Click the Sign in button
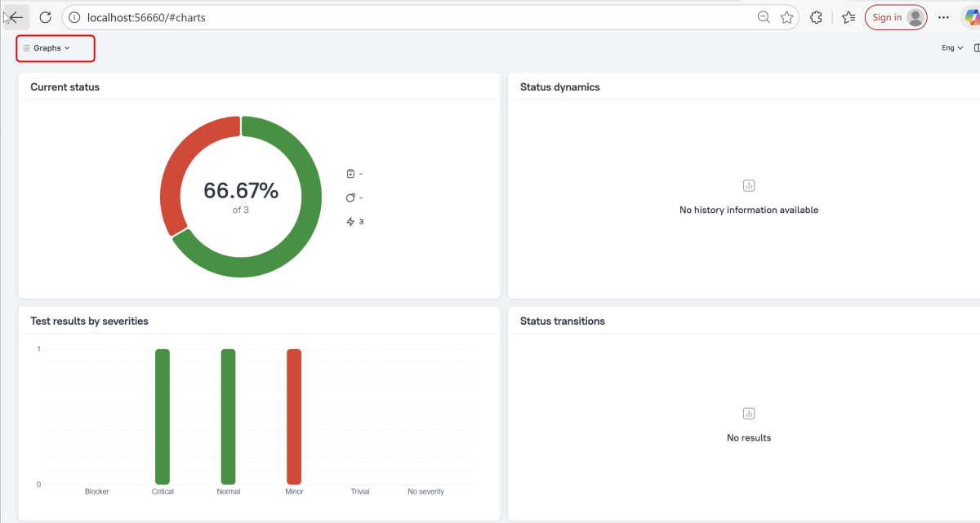Screen dimensions: 980x523 tap(895, 17)
